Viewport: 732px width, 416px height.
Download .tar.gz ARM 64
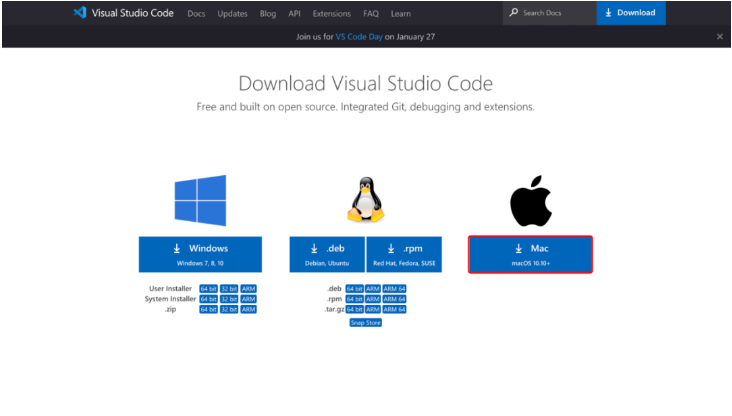tap(394, 309)
